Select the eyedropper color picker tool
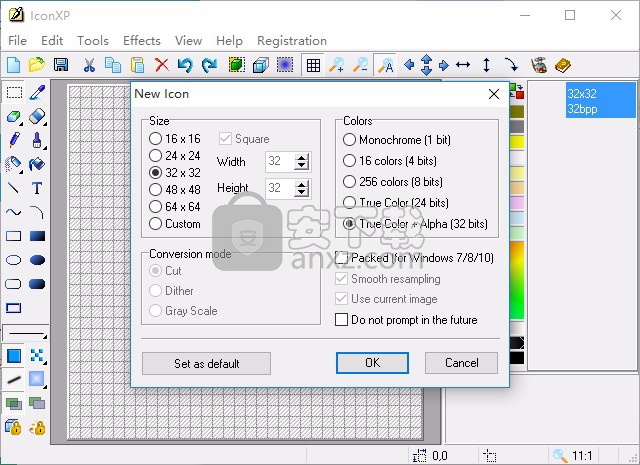Image resolution: width=640 pixels, height=465 pixels. (37, 93)
